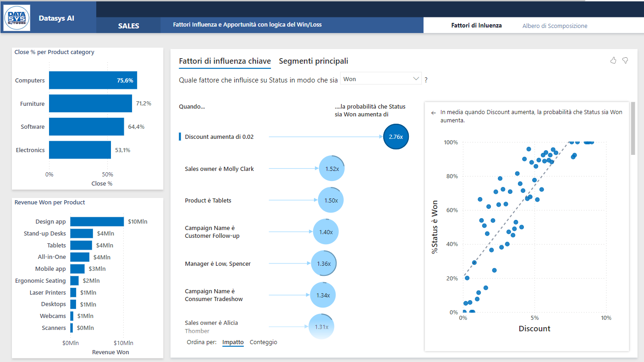644x362 pixels.
Task: Click the thumbs down feedback icon
Action: tap(625, 60)
